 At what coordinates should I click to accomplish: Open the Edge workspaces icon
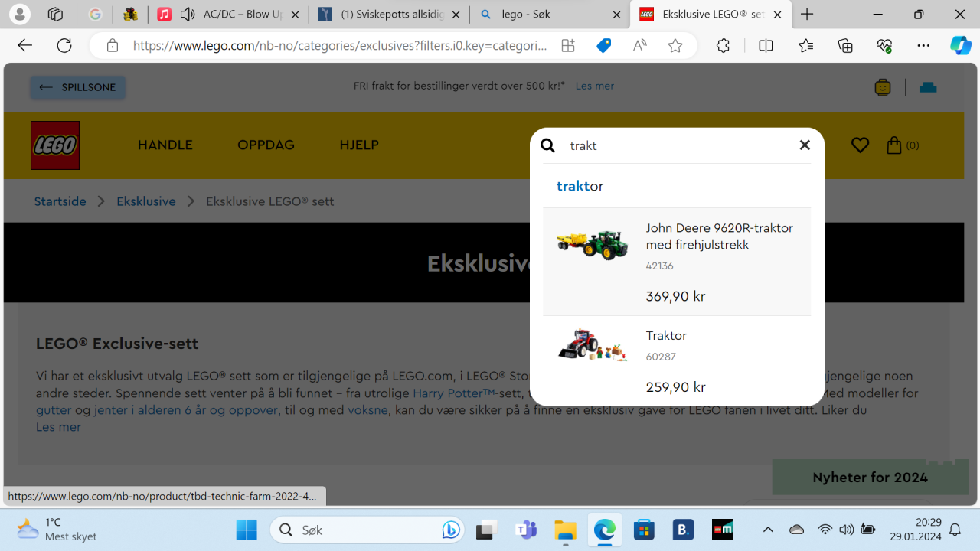coord(55,15)
